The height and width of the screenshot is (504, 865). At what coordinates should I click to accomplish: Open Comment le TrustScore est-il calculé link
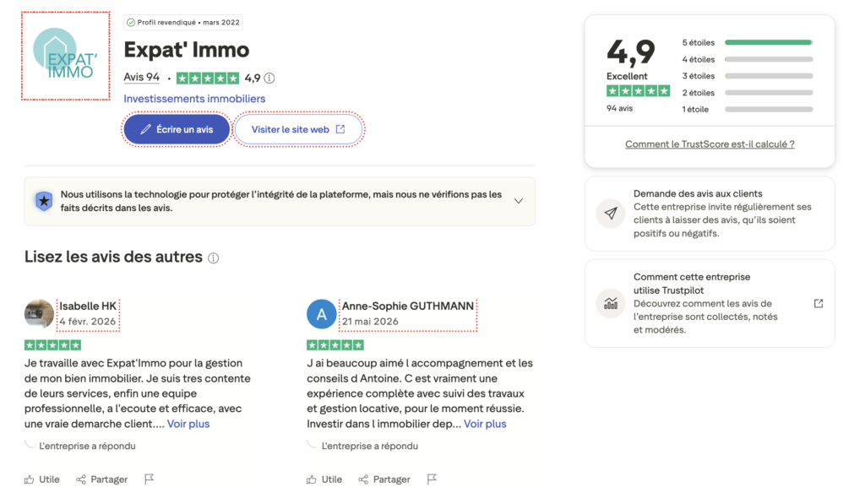[710, 144]
